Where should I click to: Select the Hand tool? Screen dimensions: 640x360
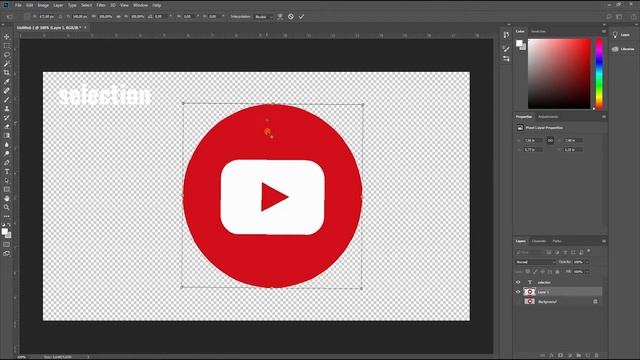tap(7, 198)
